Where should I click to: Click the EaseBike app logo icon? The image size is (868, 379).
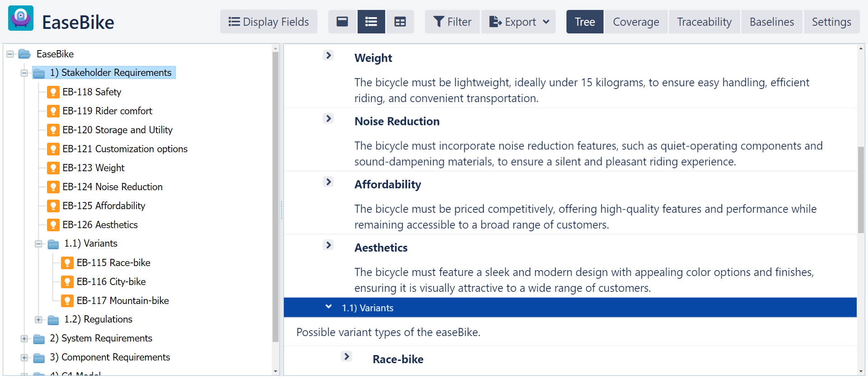coord(21,19)
